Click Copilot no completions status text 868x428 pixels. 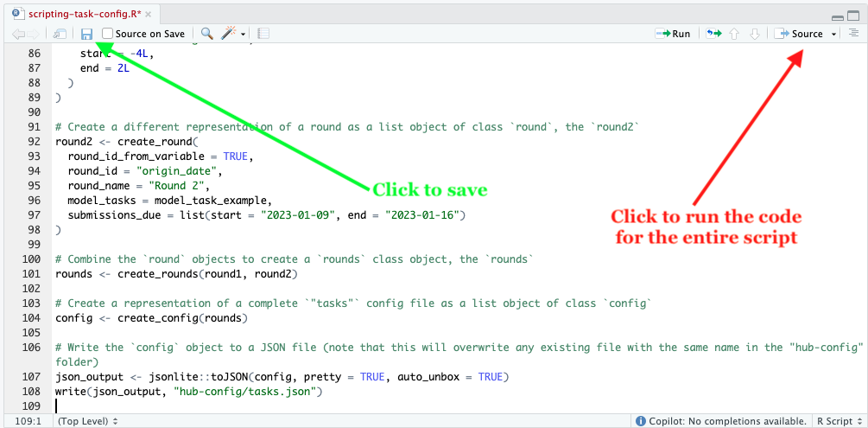pyautogui.click(x=727, y=421)
